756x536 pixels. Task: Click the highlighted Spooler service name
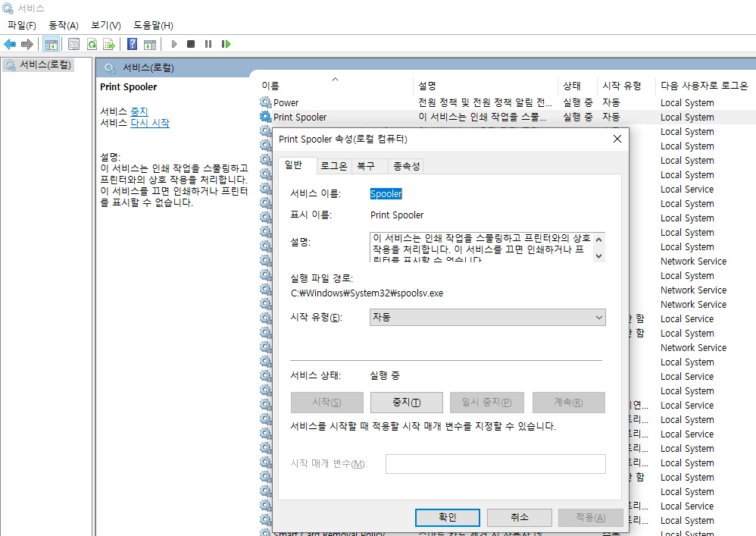(386, 193)
